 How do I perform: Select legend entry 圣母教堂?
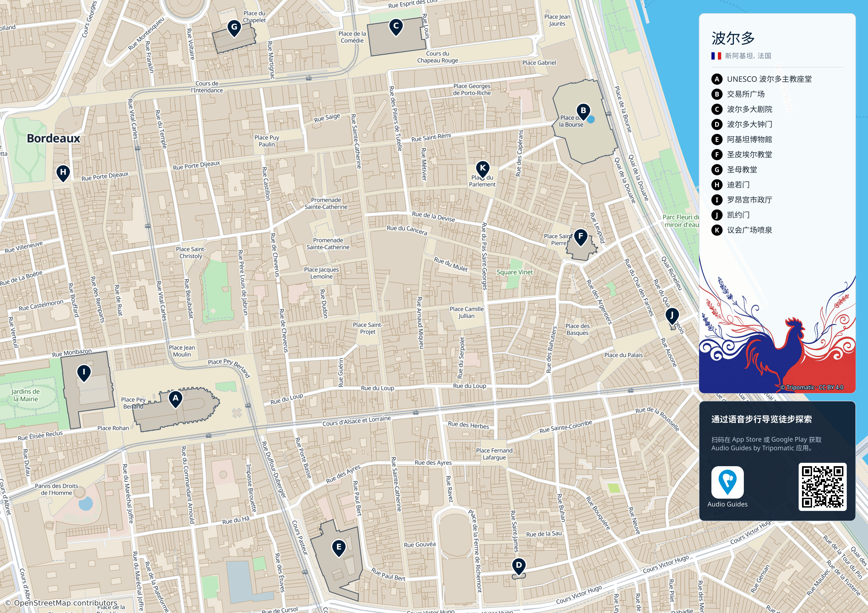(734, 170)
